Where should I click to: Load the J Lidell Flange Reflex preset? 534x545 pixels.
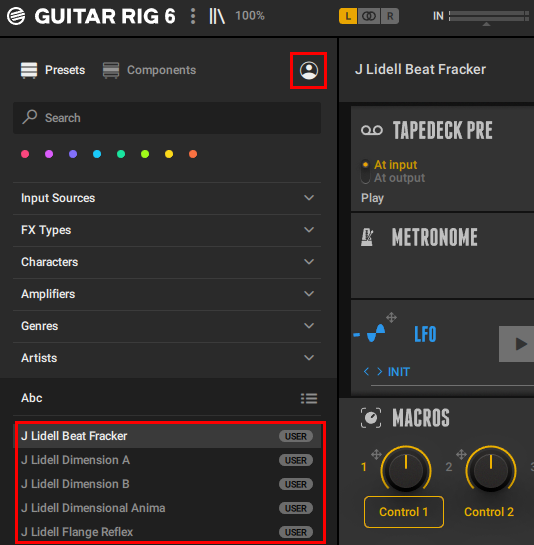pyautogui.click(x=167, y=532)
